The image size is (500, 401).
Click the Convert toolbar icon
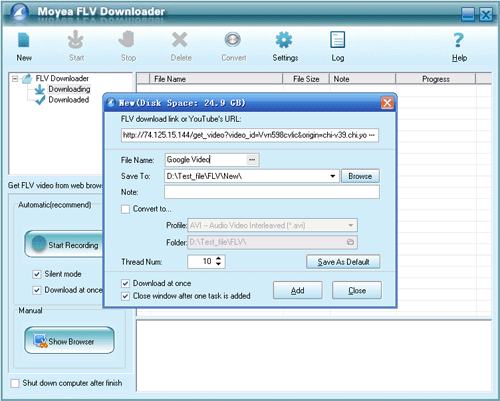coord(232,39)
